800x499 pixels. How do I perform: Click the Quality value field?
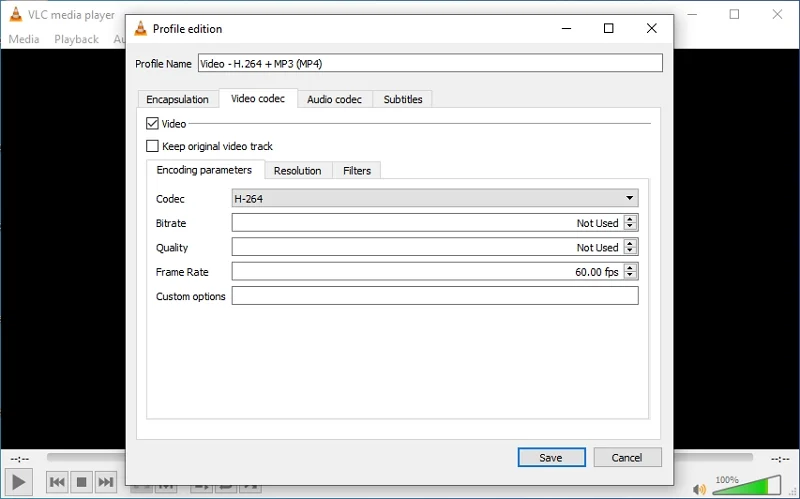click(428, 247)
